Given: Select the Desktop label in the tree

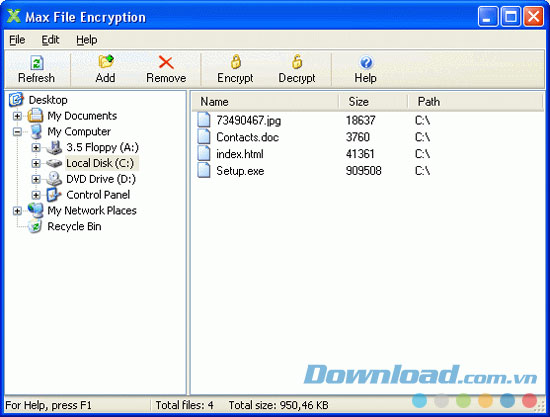Looking at the screenshot, I should pyautogui.click(x=48, y=100).
